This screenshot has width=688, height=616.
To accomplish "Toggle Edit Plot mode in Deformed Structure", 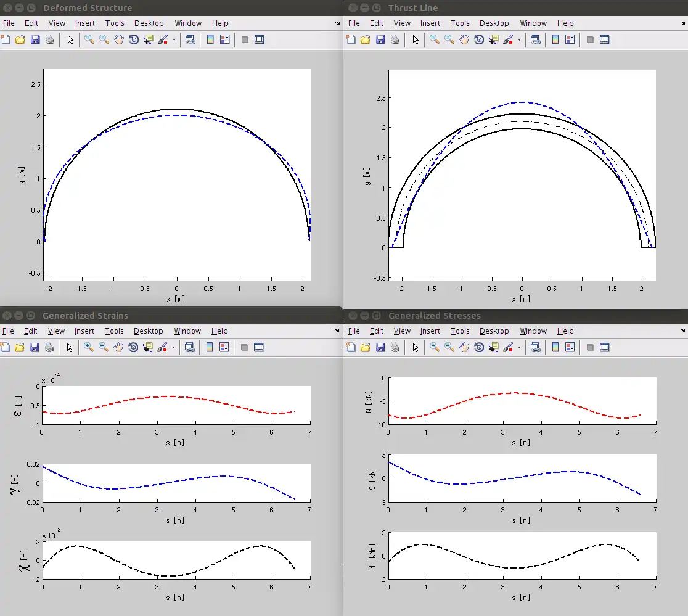I will pyautogui.click(x=70, y=39).
